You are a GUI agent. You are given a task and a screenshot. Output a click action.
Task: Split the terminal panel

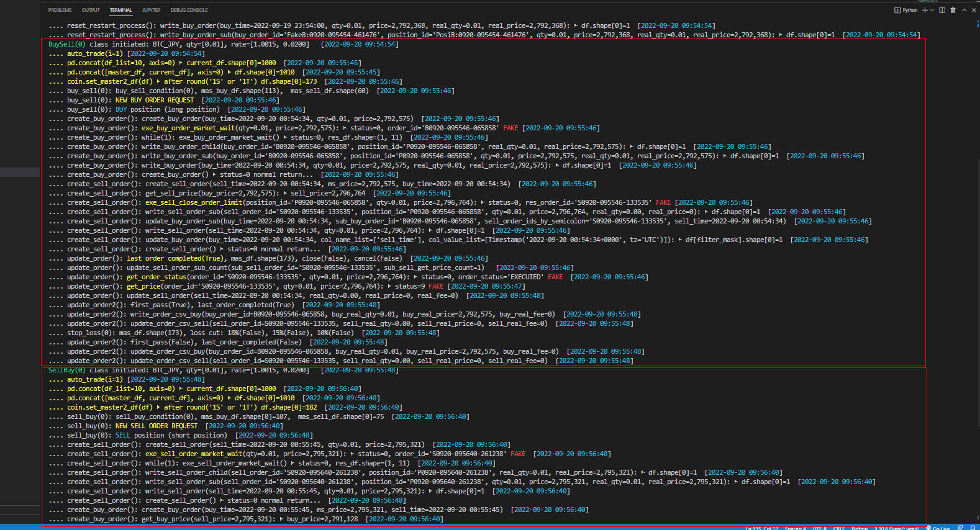(942, 10)
